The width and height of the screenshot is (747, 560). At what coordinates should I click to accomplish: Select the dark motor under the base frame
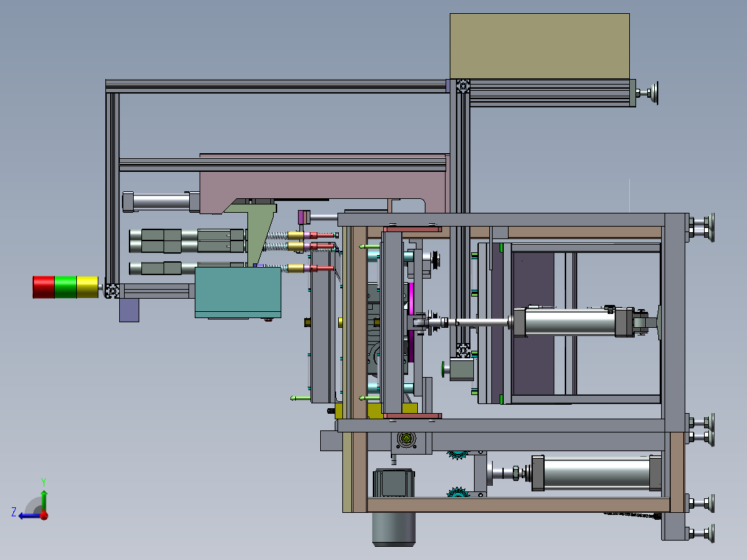(394, 529)
